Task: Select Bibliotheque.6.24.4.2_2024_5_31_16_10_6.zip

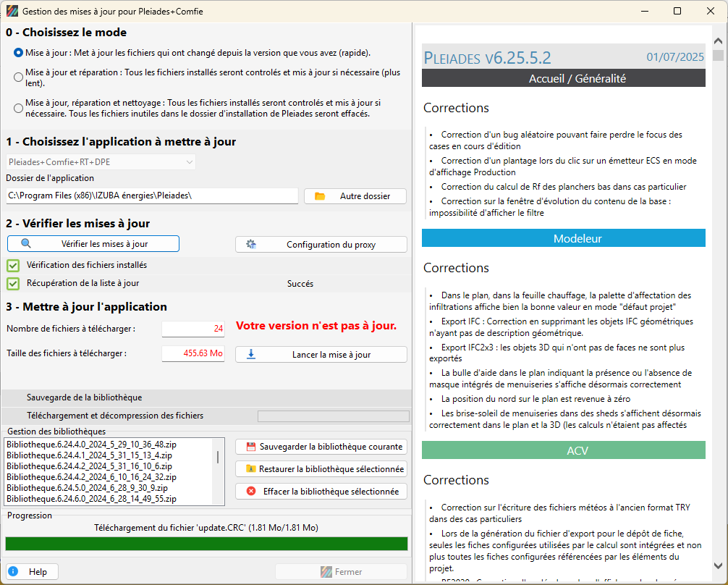Action: [x=89, y=466]
